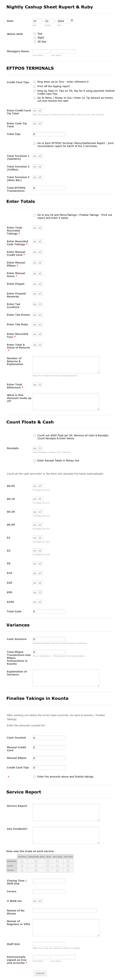Tick 'Enter Receipt Totals in Money Out'

pyautogui.click(x=34, y=461)
